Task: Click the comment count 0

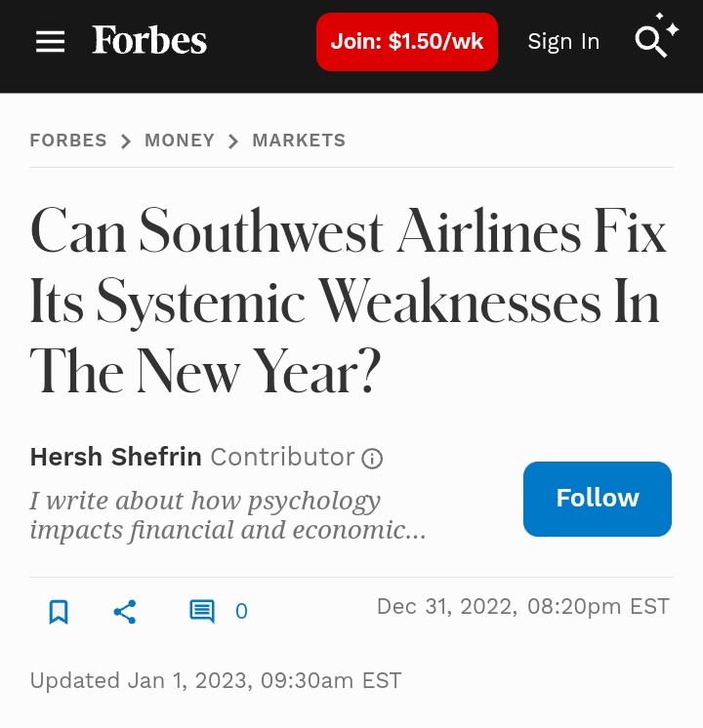Action: (241, 612)
